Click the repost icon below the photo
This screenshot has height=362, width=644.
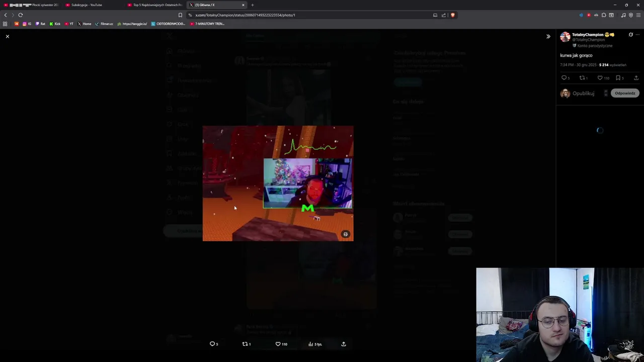tap(245, 344)
